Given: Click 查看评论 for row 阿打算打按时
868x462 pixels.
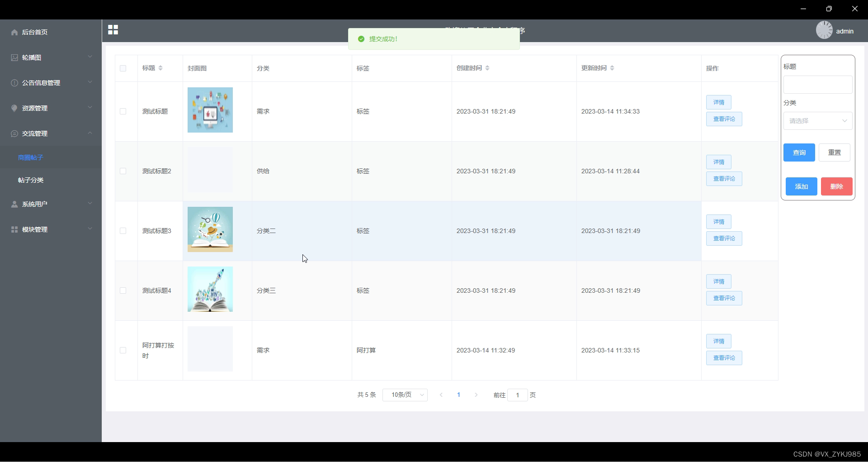Looking at the screenshot, I should point(724,358).
